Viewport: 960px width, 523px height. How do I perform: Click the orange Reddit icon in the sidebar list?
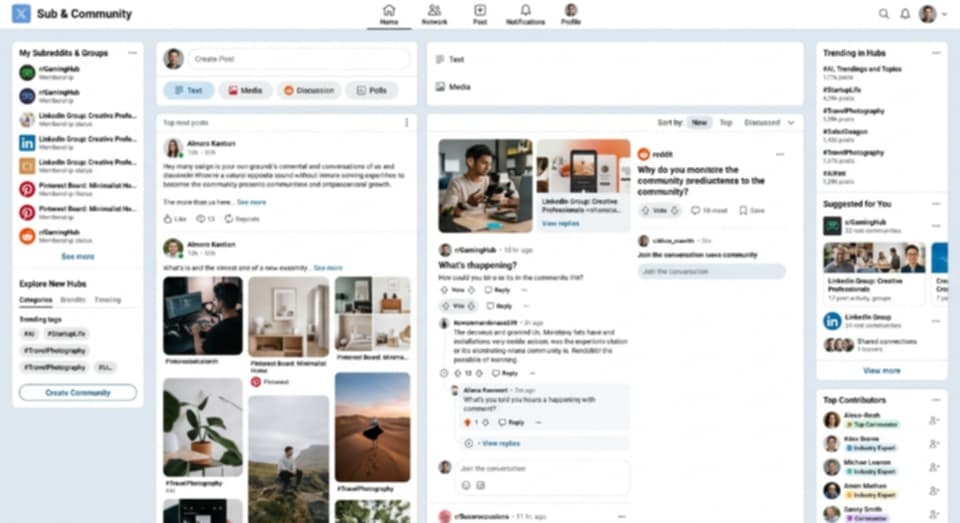tap(27, 236)
